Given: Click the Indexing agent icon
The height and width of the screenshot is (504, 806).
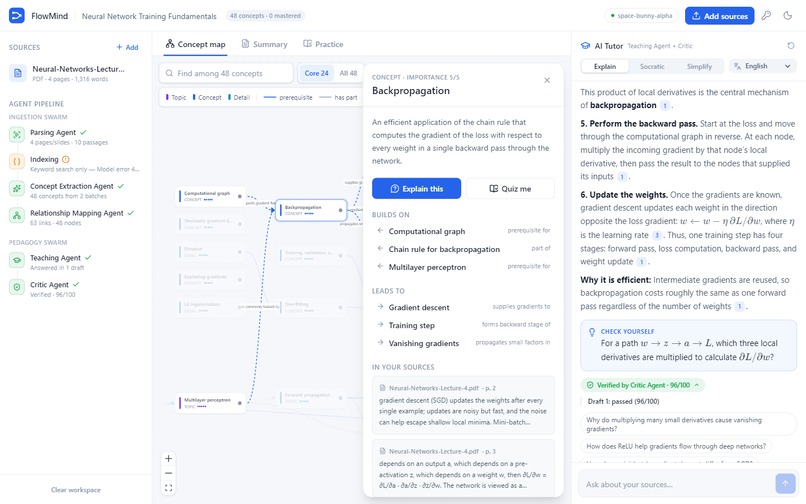Looking at the screenshot, I should point(17,162).
